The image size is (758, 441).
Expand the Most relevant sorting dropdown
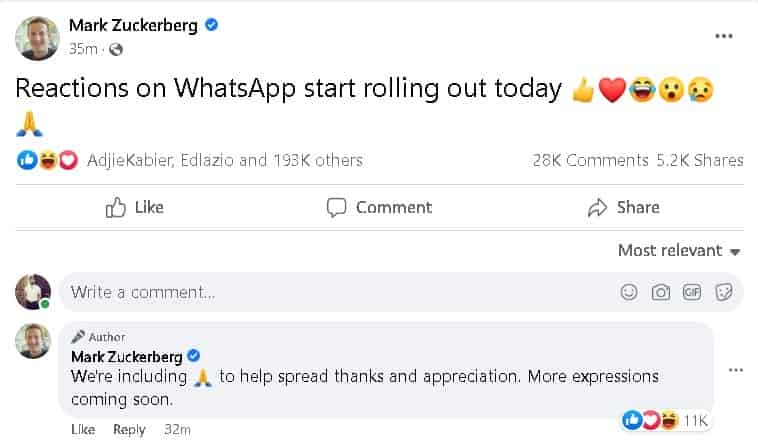[x=678, y=250]
